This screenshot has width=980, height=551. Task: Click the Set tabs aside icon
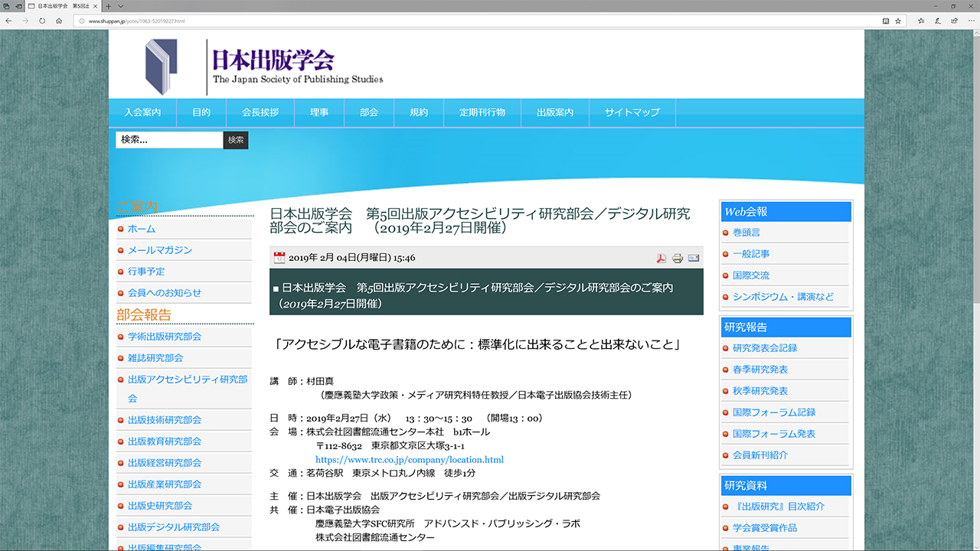(18, 6)
